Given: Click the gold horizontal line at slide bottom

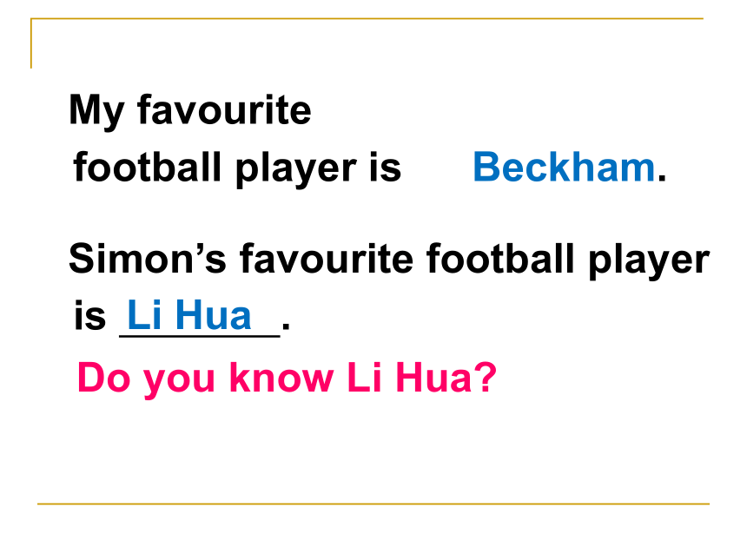Looking at the screenshot, I should click(373, 504).
